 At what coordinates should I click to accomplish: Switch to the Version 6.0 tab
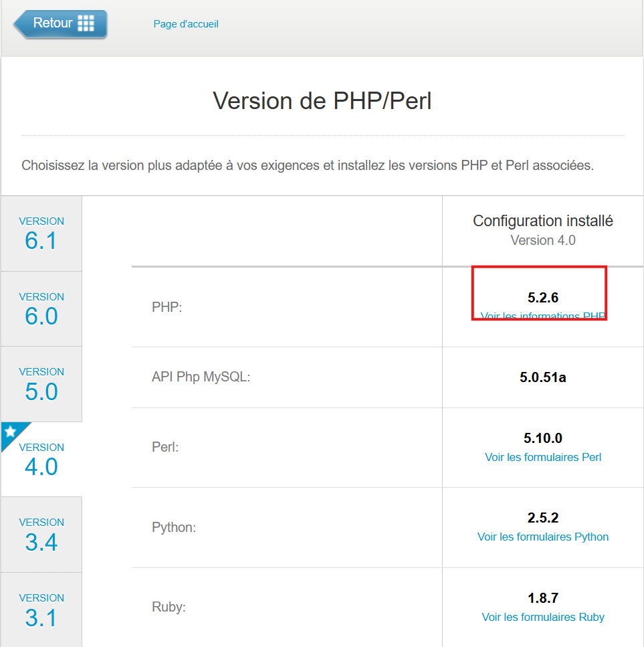point(41,309)
